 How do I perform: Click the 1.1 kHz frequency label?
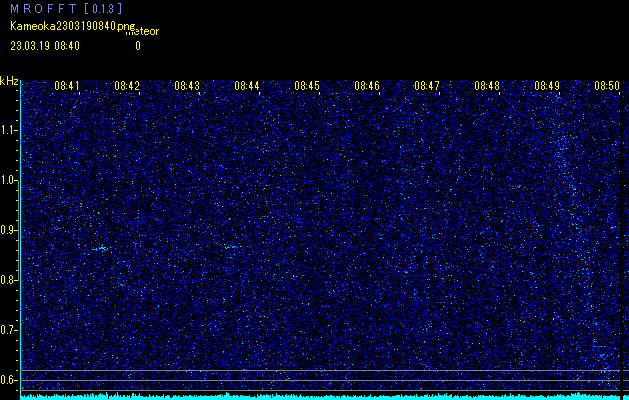(9, 130)
